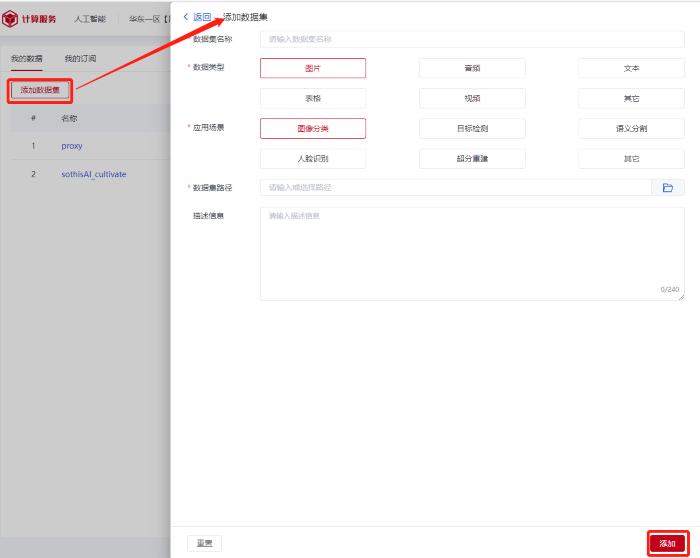Choose 目标检测 application scenario
This screenshot has height=558, width=700.
(x=472, y=129)
